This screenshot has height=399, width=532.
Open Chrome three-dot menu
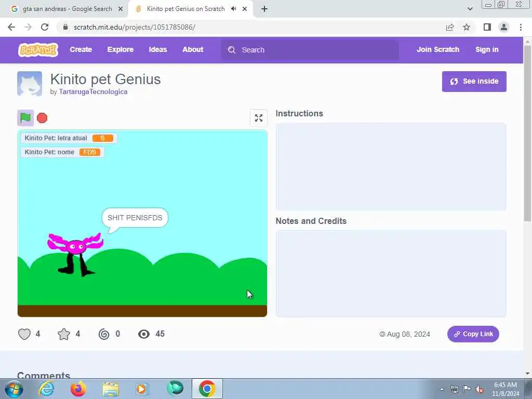(521, 27)
